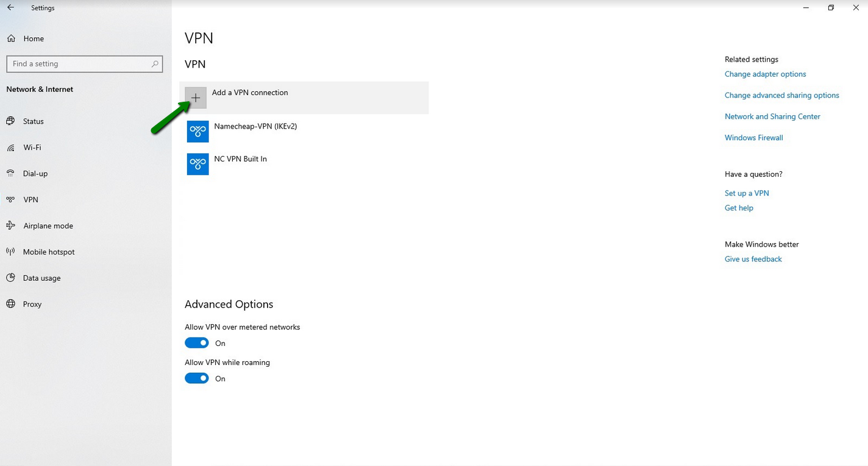Click the Advanced Options heading

pos(229,304)
